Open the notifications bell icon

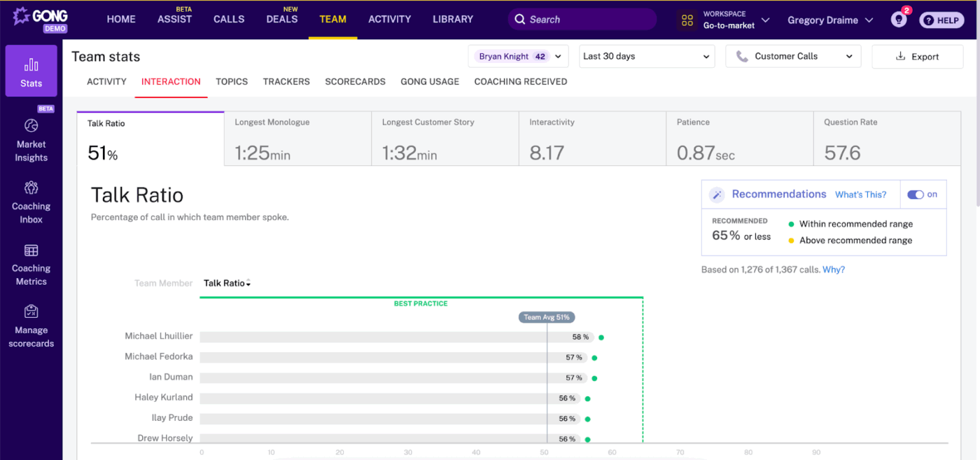pyautogui.click(x=898, y=20)
